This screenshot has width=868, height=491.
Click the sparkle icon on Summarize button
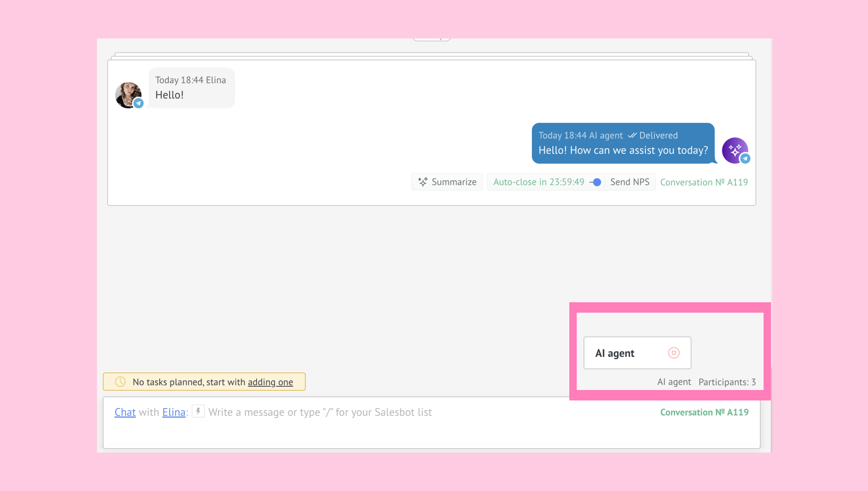pyautogui.click(x=423, y=182)
